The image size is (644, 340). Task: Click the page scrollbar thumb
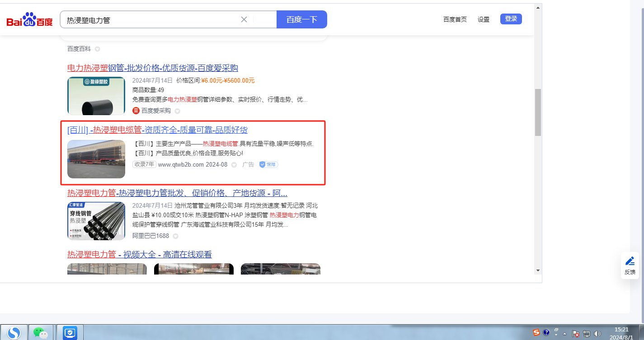coord(538,112)
